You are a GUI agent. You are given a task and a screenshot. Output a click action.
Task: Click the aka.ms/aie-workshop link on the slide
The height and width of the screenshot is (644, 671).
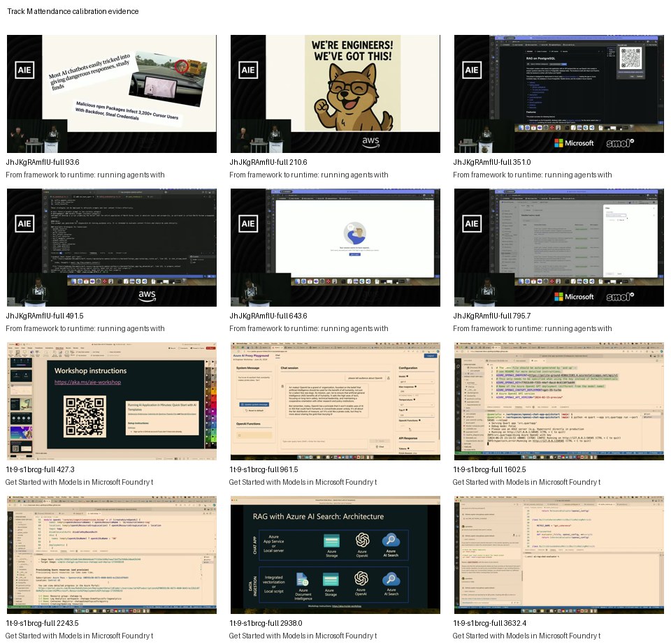(88, 382)
